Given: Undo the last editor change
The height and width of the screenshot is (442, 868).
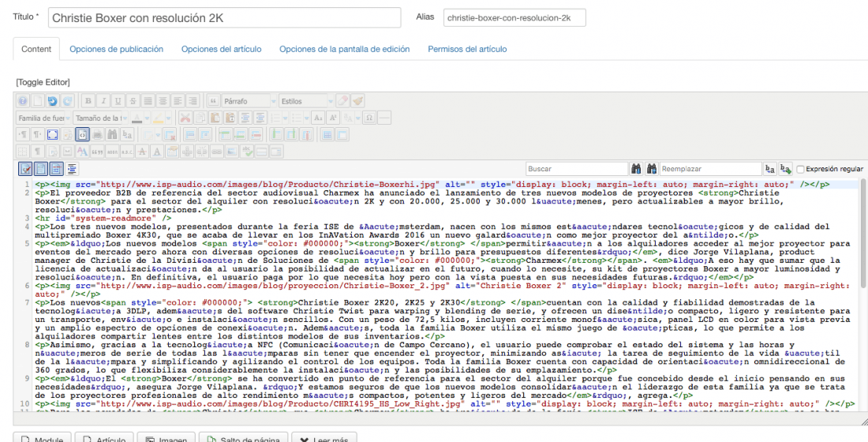Looking at the screenshot, I should (53, 101).
